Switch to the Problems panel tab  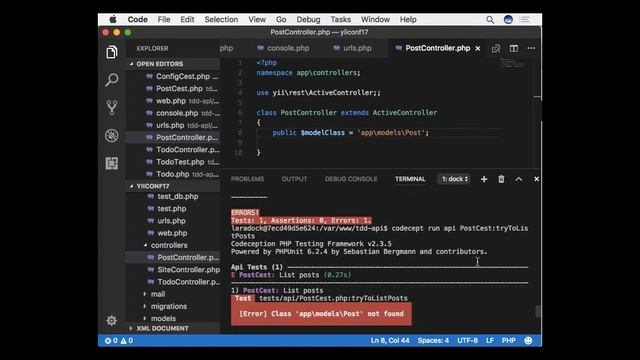tap(247, 179)
